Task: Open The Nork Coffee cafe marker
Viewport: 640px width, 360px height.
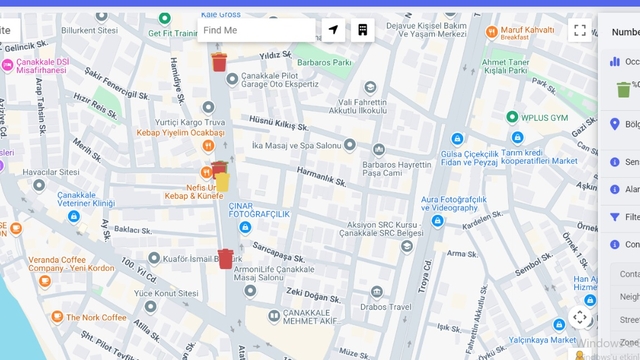Action: coord(57,316)
